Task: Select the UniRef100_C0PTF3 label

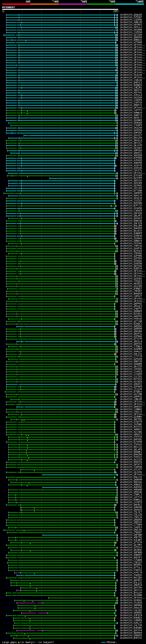Action: click(131, 110)
